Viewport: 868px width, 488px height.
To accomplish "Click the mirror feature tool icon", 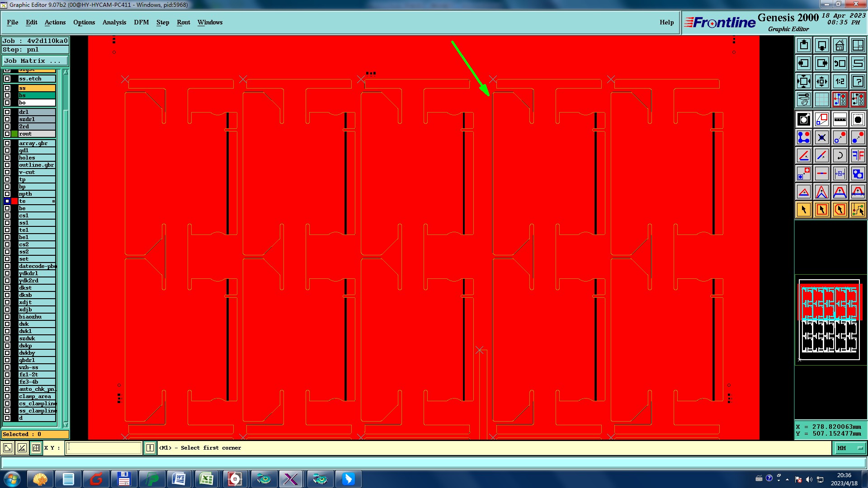I will point(858,156).
